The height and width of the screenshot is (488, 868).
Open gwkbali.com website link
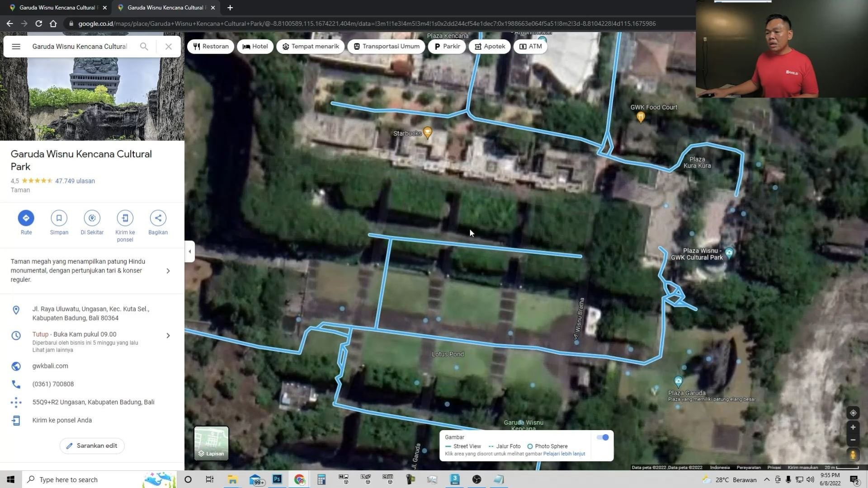[50, 366]
